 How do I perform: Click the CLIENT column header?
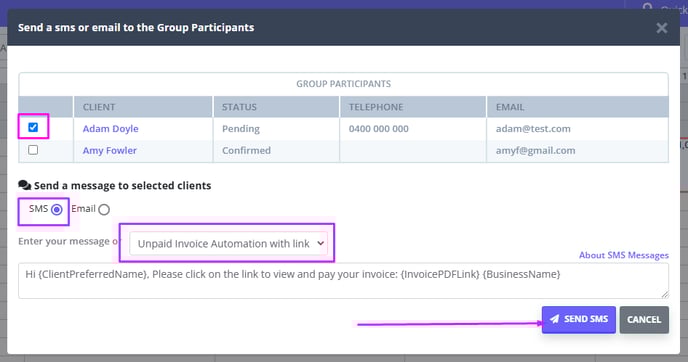(99, 107)
